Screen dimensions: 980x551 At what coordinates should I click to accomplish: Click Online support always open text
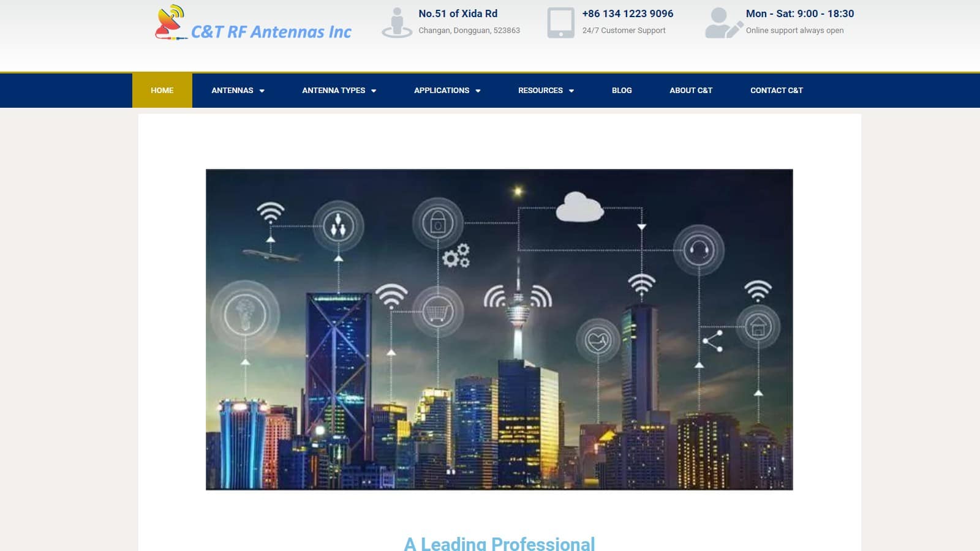point(794,31)
